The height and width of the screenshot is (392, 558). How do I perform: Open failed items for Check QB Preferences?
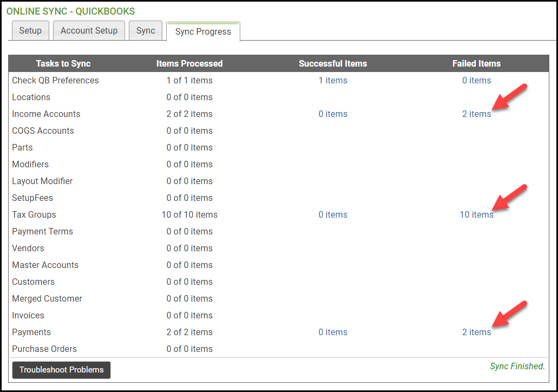[476, 81]
